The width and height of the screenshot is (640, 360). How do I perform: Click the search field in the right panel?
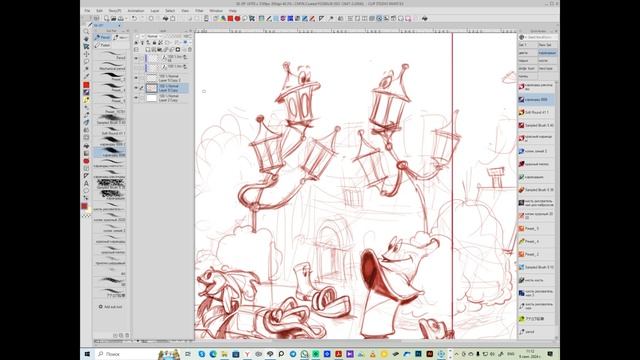[x=541, y=37]
